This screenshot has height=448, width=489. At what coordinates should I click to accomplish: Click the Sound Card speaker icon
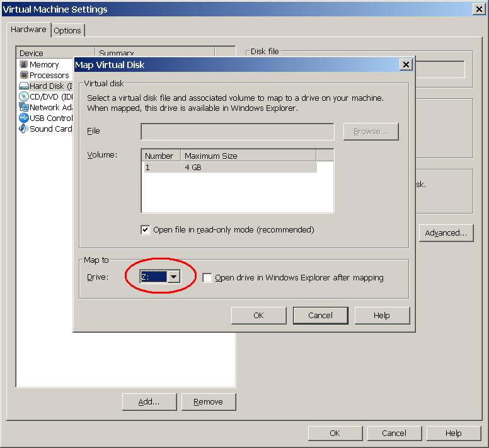[x=24, y=129]
